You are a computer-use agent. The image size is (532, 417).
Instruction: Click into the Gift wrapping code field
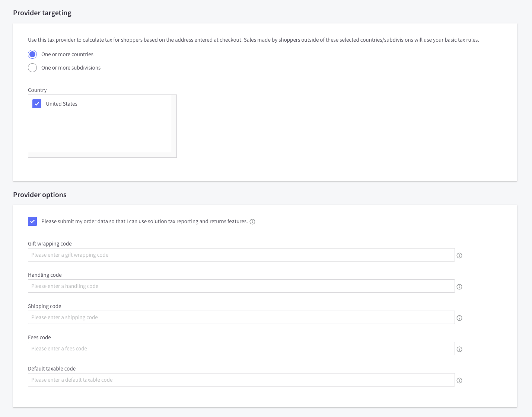click(241, 255)
